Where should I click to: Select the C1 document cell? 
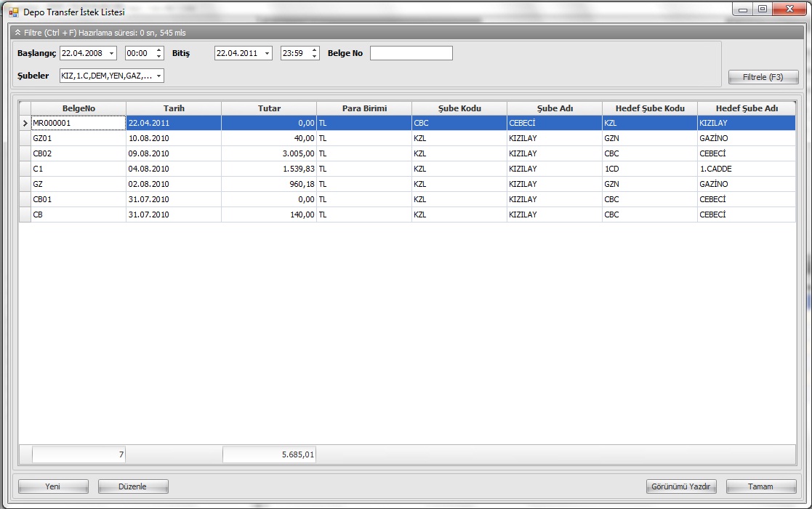click(79, 169)
